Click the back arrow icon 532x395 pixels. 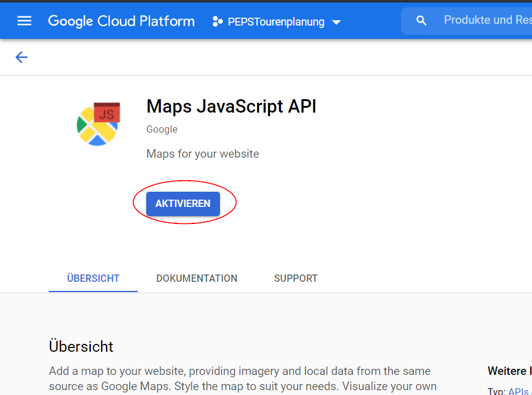click(21, 57)
